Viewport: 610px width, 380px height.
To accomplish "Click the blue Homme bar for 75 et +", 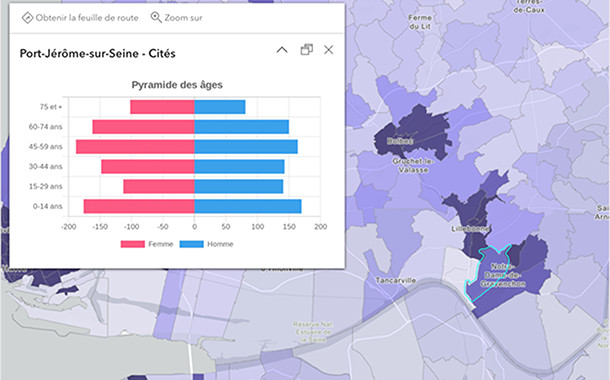I will pos(220,107).
